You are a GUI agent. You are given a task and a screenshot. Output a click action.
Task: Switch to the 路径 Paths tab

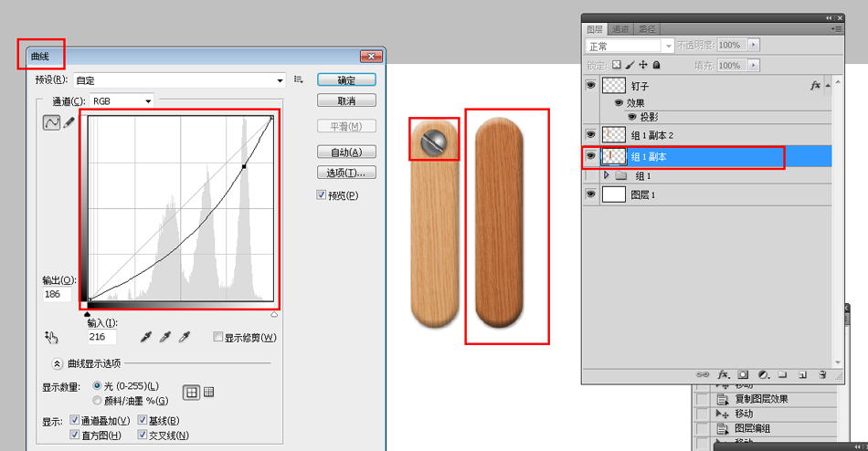[x=647, y=29]
